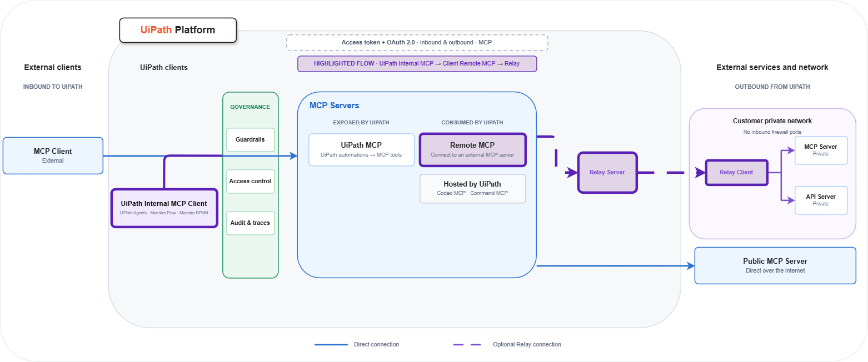The image size is (868, 362).
Task: Click the Relay Client node
Action: point(736,173)
